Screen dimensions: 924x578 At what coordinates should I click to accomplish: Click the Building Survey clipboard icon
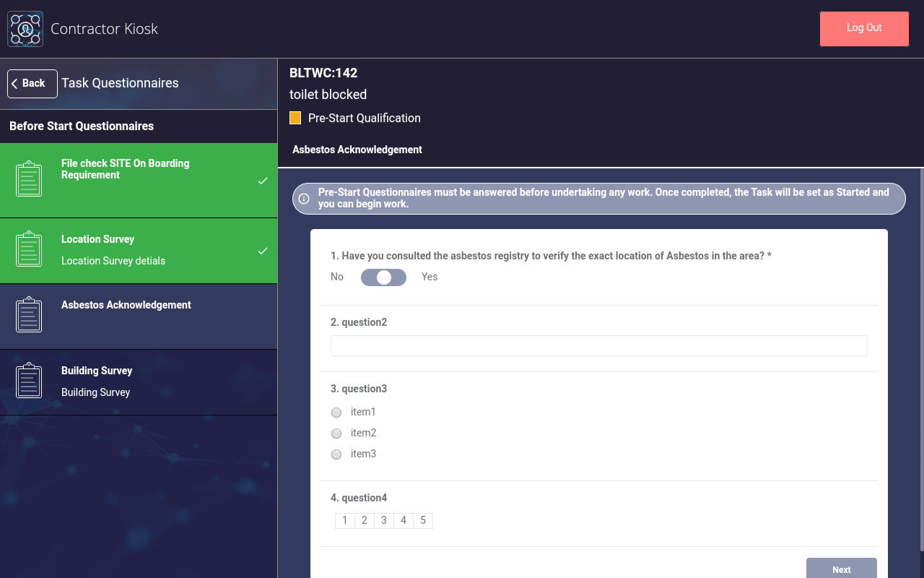[29, 381]
